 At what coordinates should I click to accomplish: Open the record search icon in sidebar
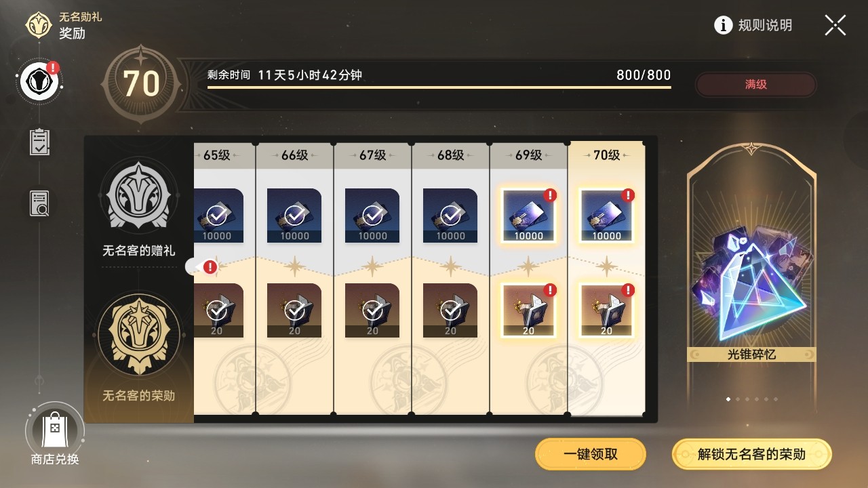pos(39,203)
